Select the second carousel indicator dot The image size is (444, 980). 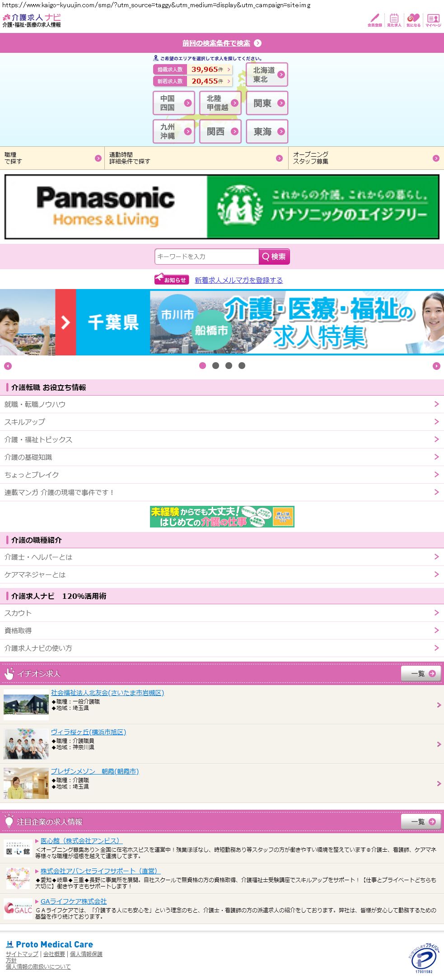click(215, 366)
